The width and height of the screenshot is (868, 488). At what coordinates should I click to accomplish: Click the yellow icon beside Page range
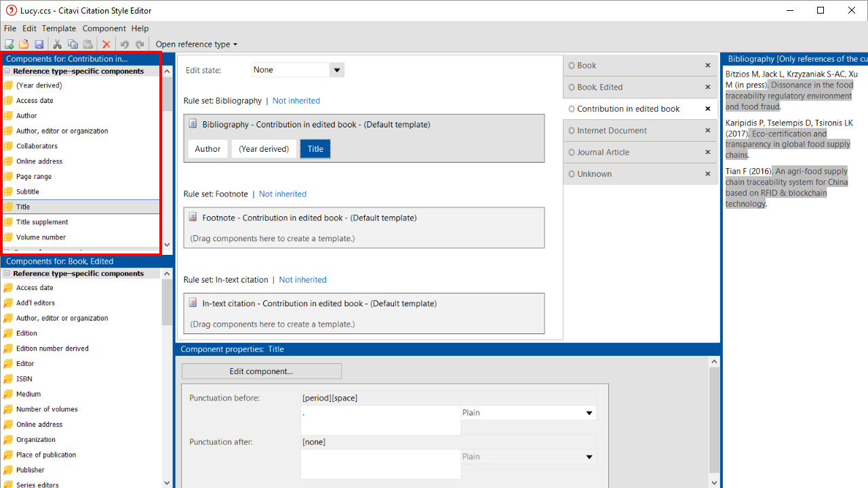tap(8, 177)
